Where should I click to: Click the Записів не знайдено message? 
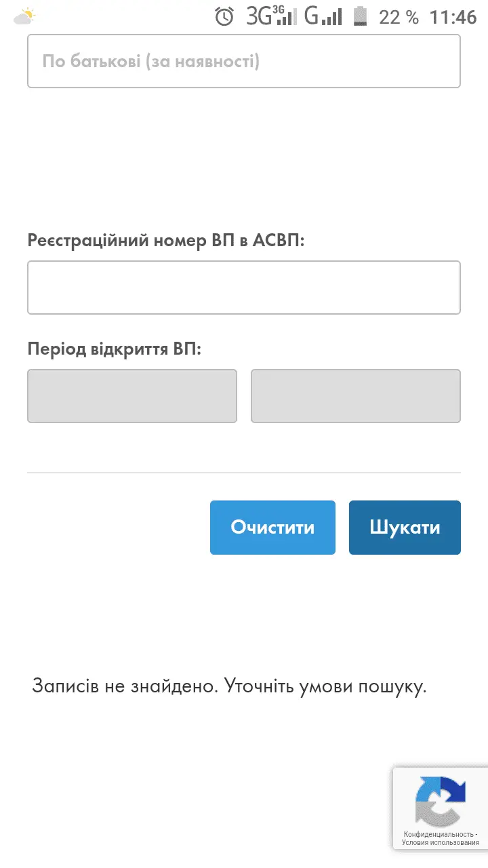(229, 686)
